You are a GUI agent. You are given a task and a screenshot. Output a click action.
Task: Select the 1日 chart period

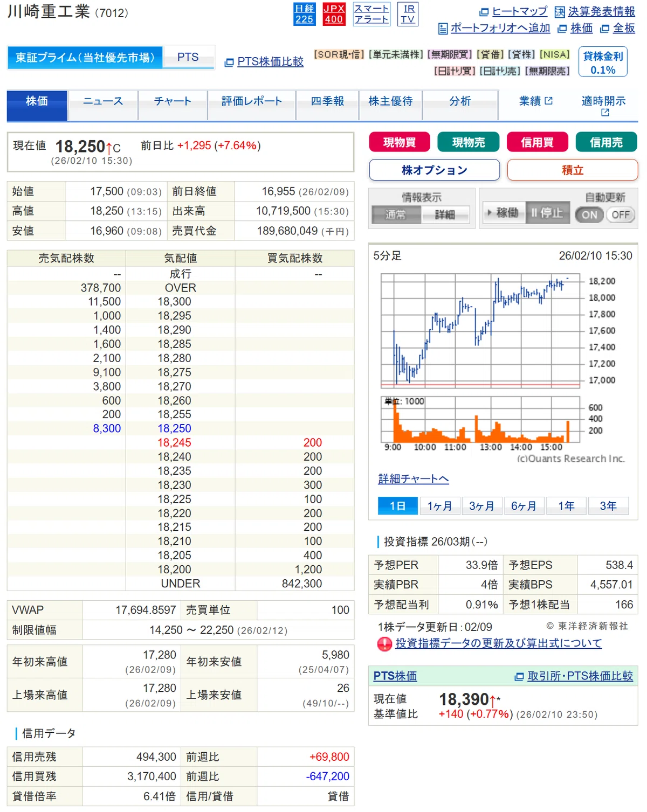(x=397, y=506)
